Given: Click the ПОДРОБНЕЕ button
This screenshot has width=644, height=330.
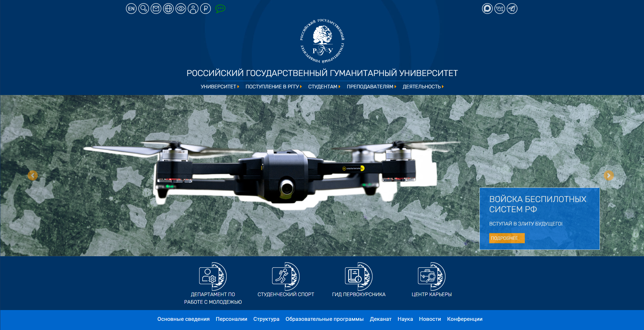Looking at the screenshot, I should click(507, 238).
